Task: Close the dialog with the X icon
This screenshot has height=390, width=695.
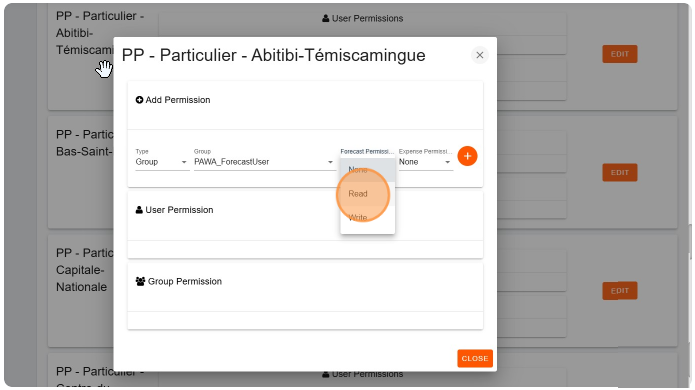Action: (x=480, y=55)
